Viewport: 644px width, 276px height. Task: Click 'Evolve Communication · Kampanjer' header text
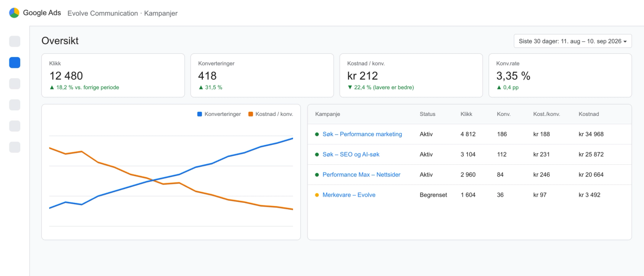[x=122, y=13]
